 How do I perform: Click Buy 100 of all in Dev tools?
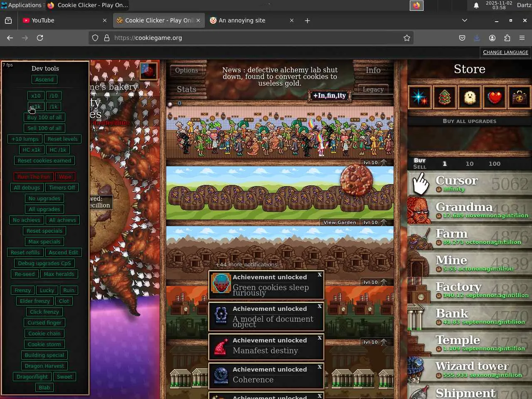point(44,117)
